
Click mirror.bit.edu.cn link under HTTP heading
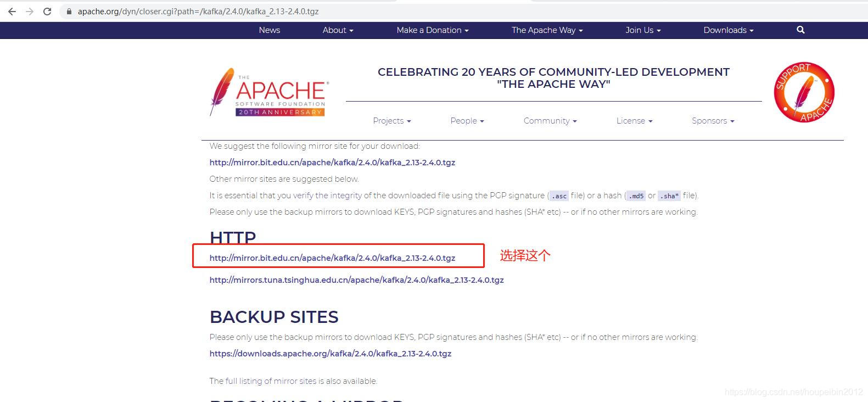332,258
